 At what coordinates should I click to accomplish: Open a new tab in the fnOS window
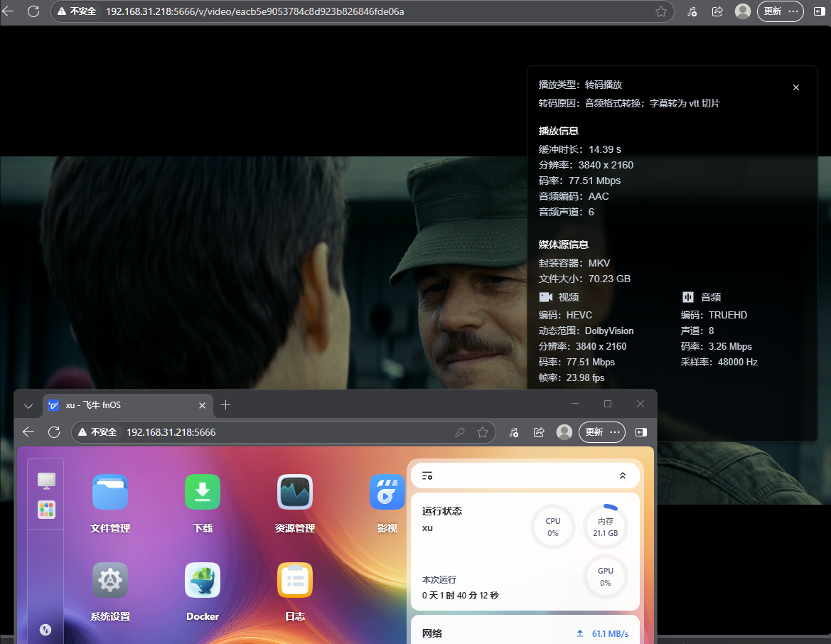click(226, 405)
